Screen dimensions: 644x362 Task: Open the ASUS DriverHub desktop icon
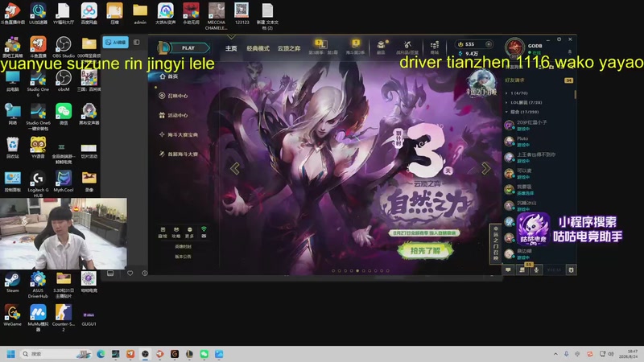point(38,285)
